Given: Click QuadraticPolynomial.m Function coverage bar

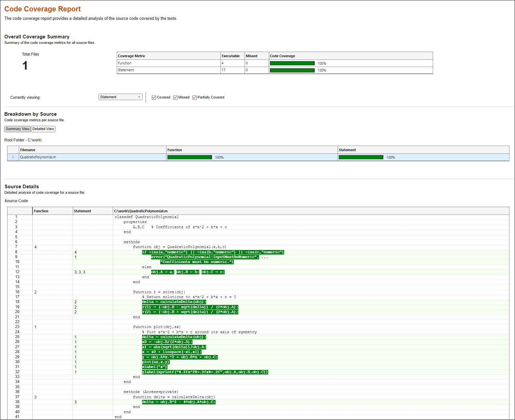Looking at the screenshot, I should (190, 157).
